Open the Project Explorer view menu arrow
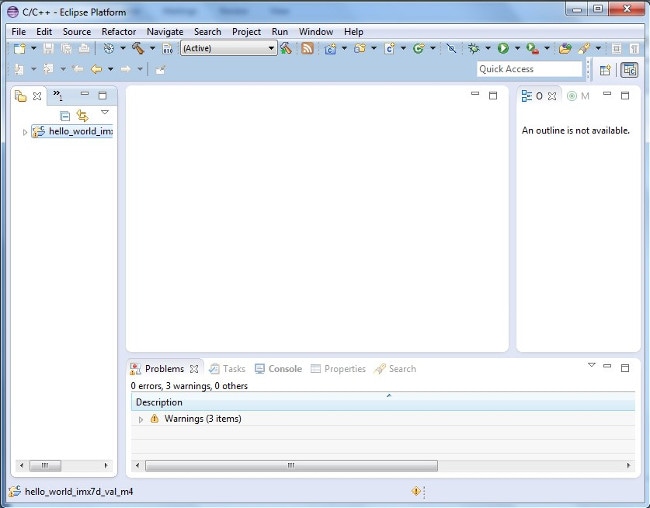This screenshot has height=508, width=650. pos(104,113)
